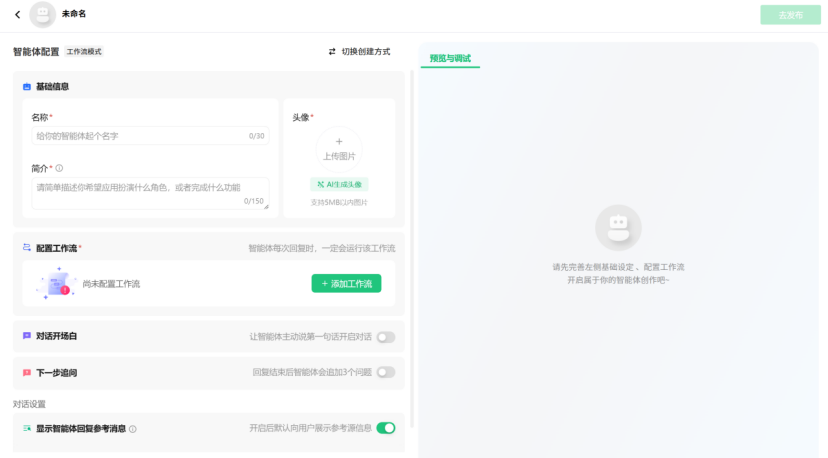Click the robot avatar next to 未命名
Screen dimensions: 828x458
(x=42, y=14)
